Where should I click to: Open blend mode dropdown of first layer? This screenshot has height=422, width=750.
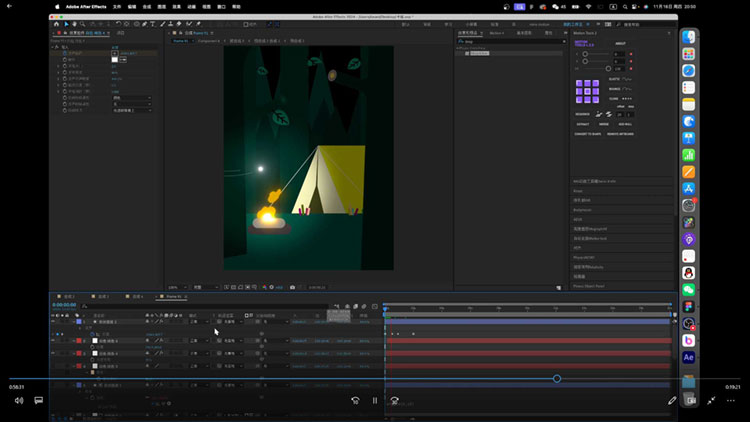tap(198, 322)
